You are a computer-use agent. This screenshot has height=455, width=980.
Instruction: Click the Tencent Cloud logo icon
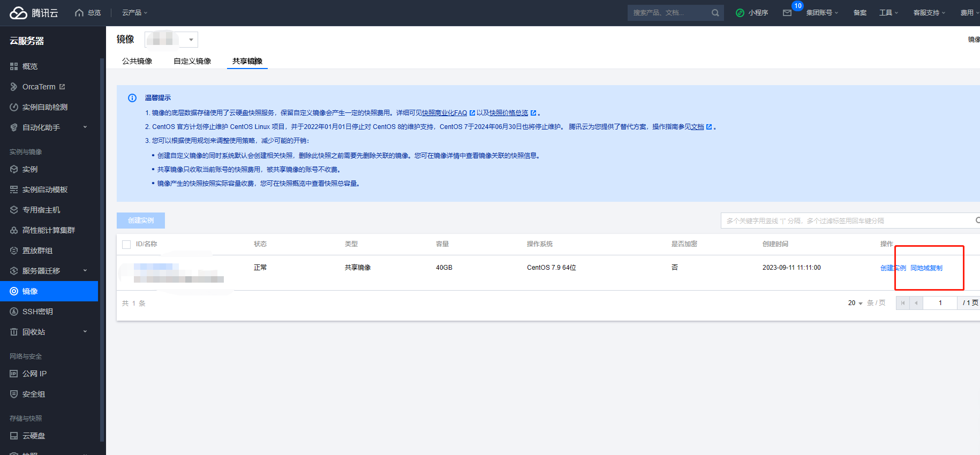pyautogui.click(x=18, y=13)
